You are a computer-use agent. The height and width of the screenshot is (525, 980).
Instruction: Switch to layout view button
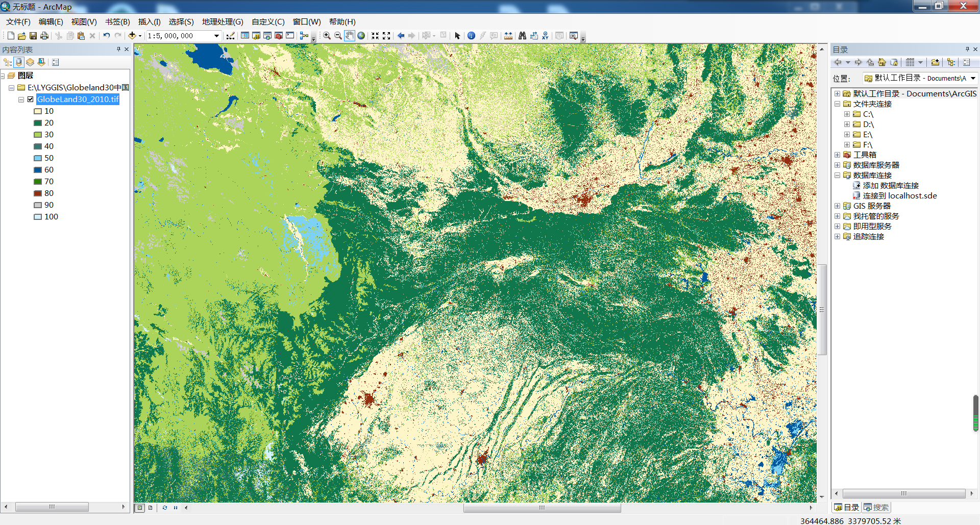click(x=150, y=508)
